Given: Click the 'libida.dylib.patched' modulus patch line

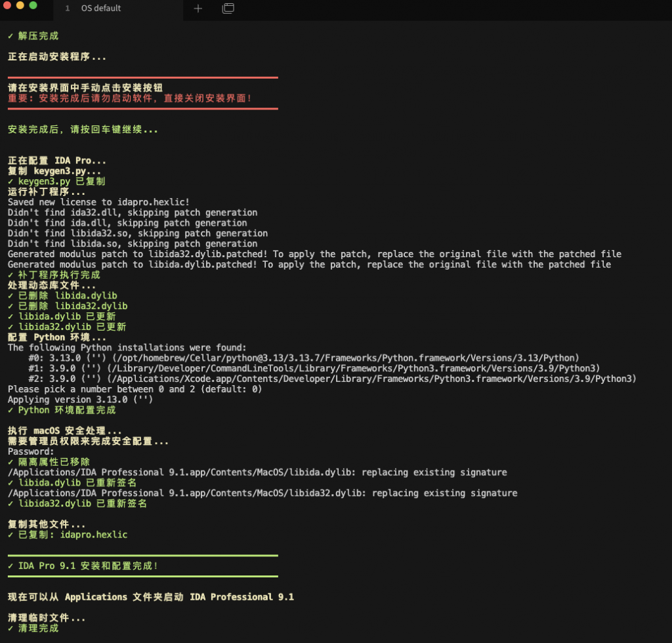Looking at the screenshot, I should [x=310, y=264].
